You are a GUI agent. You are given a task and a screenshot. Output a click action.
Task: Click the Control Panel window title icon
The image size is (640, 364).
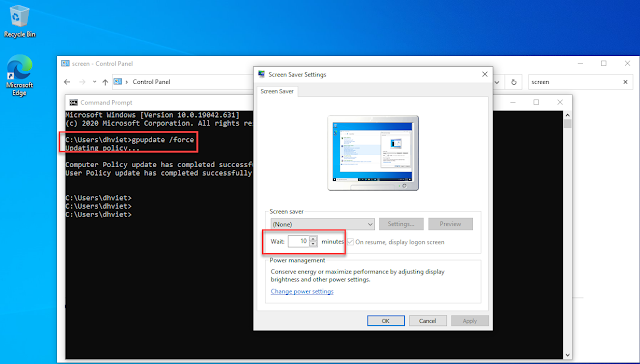(65, 64)
